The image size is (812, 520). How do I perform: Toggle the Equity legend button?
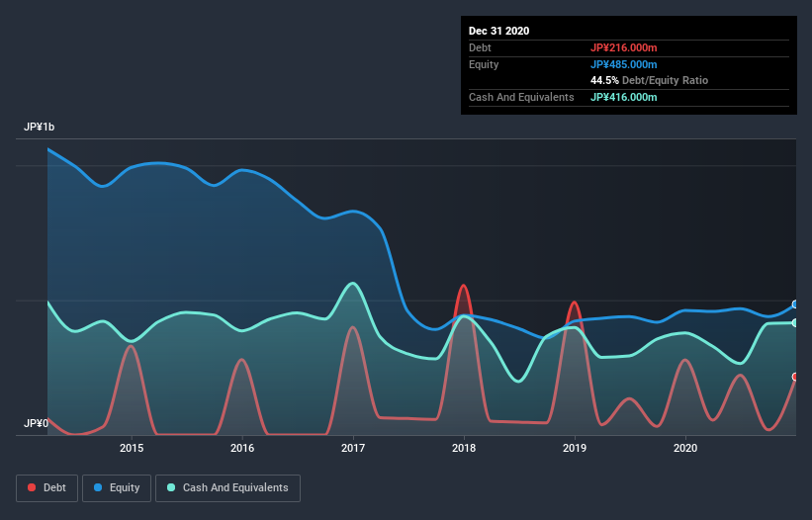pos(117,488)
